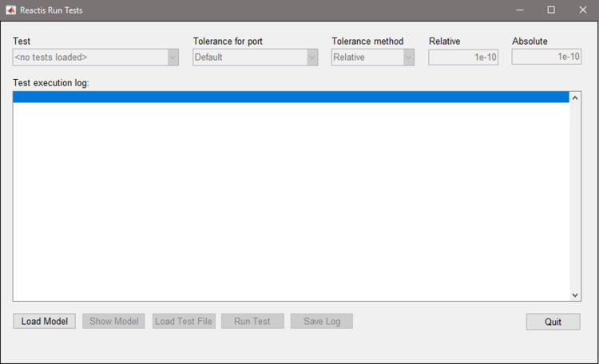Image resolution: width=599 pixels, height=364 pixels.
Task: Click the log scrollbar up arrow
Action: (x=575, y=98)
